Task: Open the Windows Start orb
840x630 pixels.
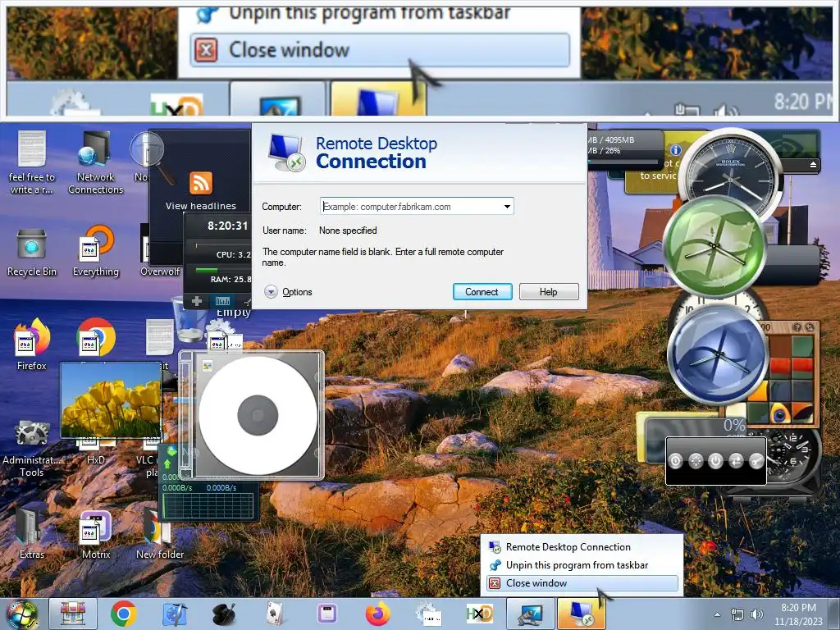Action: click(x=22, y=614)
